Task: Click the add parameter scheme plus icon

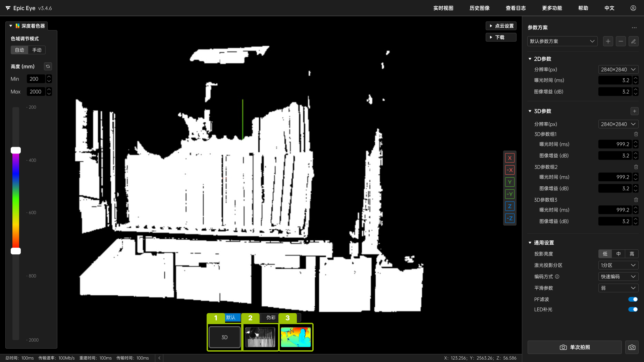Action: (608, 41)
